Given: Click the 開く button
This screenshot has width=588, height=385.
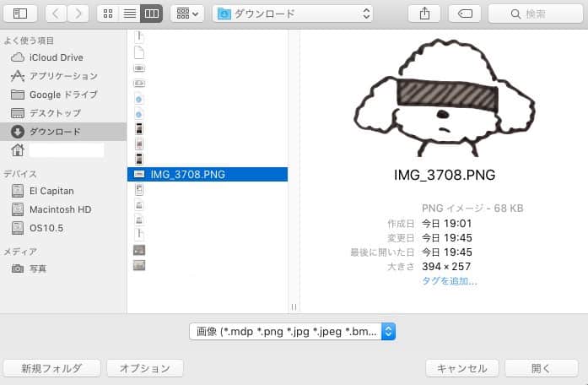Looking at the screenshot, I should pos(541,368).
